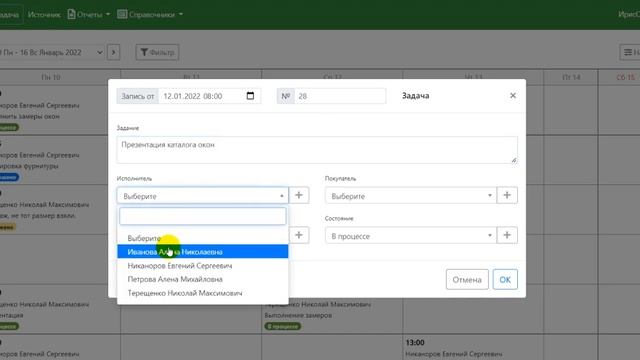Choose Никаноров Евгений Сергеевич as executor
Image resolution: width=640 pixels, height=360 pixels.
[203, 266]
